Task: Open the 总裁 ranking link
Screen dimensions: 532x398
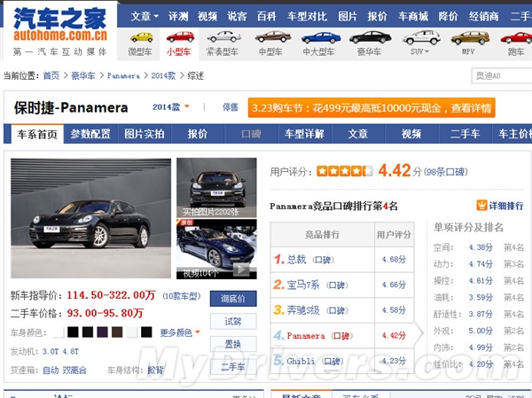Action: click(296, 260)
